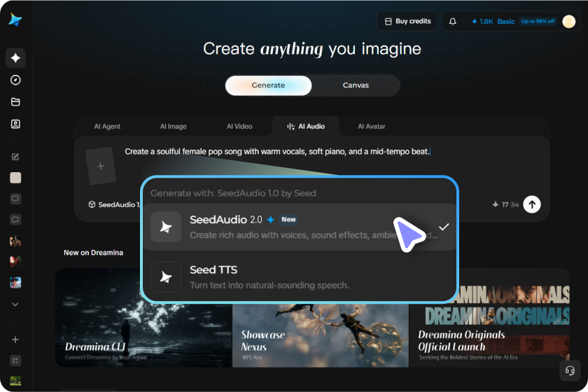Open the blue-hat character thumbnail in sidebar
The width and height of the screenshot is (588, 392).
click(15, 283)
